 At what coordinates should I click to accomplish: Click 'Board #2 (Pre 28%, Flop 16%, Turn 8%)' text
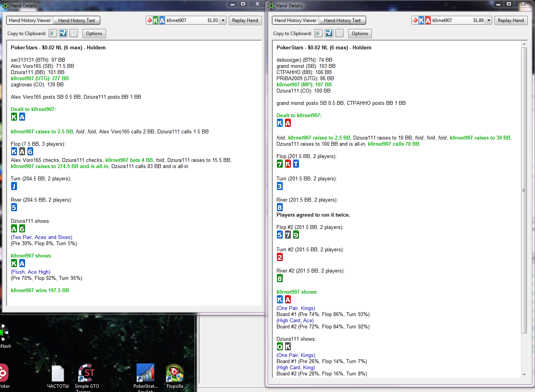coord(322,373)
